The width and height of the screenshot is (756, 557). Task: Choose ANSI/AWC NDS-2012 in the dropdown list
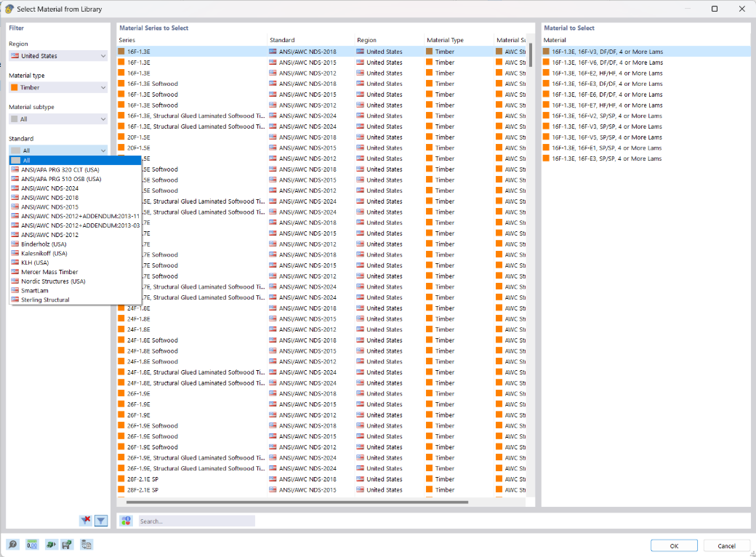point(76,235)
